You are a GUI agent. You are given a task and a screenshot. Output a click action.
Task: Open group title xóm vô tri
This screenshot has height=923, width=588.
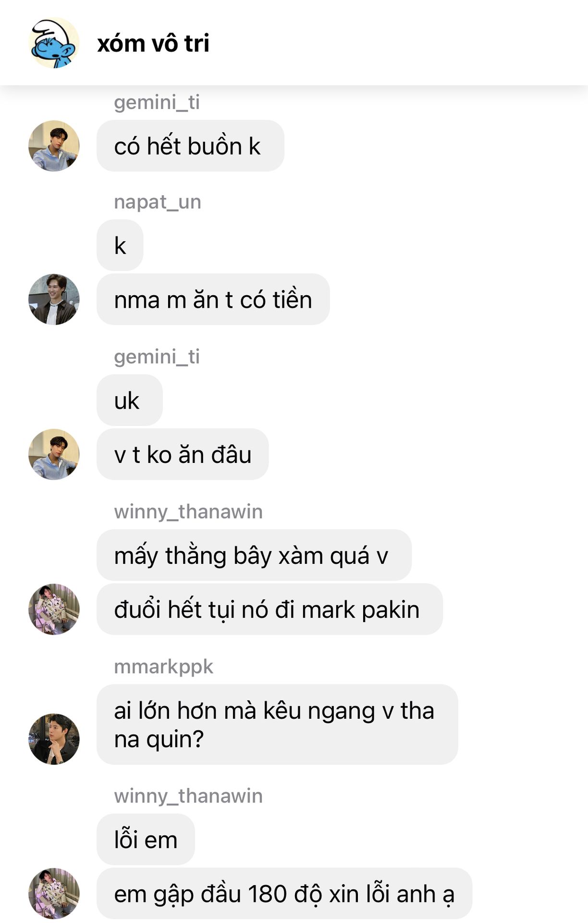153,43
